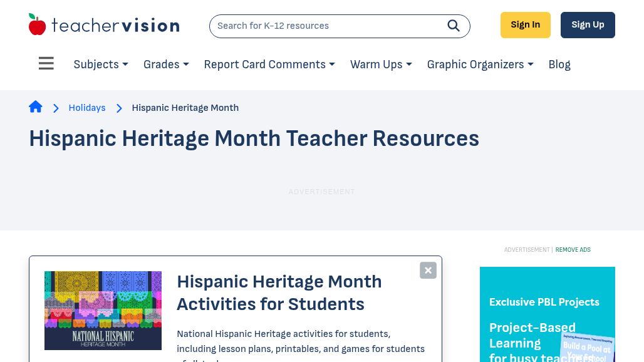Click the Exclusive PBL Projects ad banner
Viewport: 644px width, 362px height.
(x=548, y=314)
